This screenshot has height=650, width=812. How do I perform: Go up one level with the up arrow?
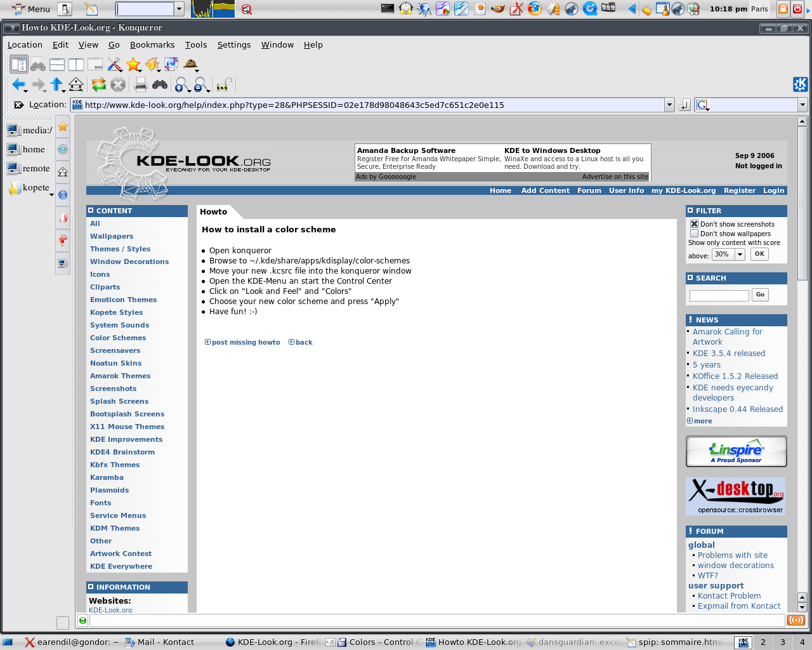[x=56, y=84]
